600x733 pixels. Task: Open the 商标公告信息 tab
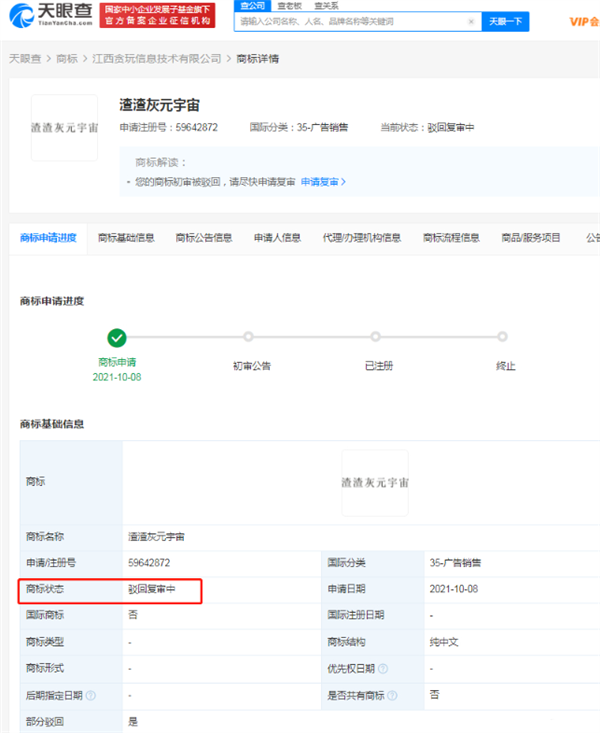coord(203,238)
